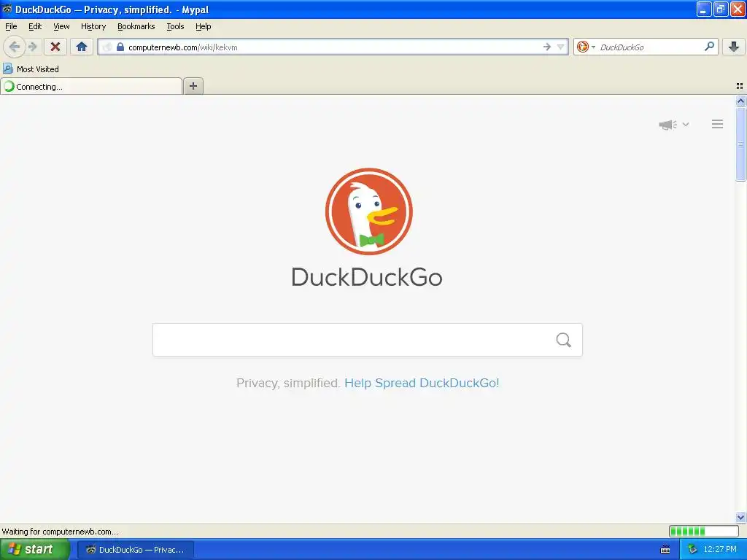The image size is (747, 560).
Task: Click the padlock site identity icon
Action: tap(120, 47)
